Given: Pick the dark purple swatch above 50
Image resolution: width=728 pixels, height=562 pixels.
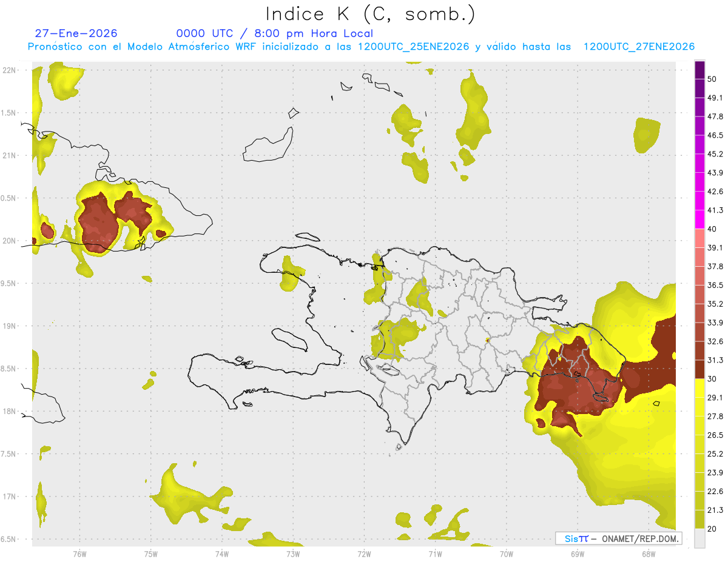Looking at the screenshot, I should (x=700, y=70).
